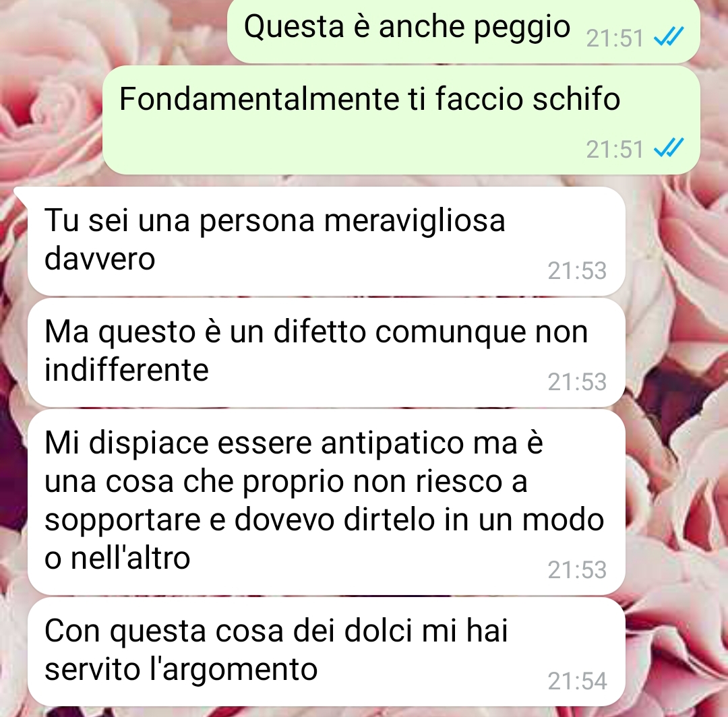Click the blue double-check on "ti faccio schifo"
Viewport: 728px width, 717px height.
[669, 148]
